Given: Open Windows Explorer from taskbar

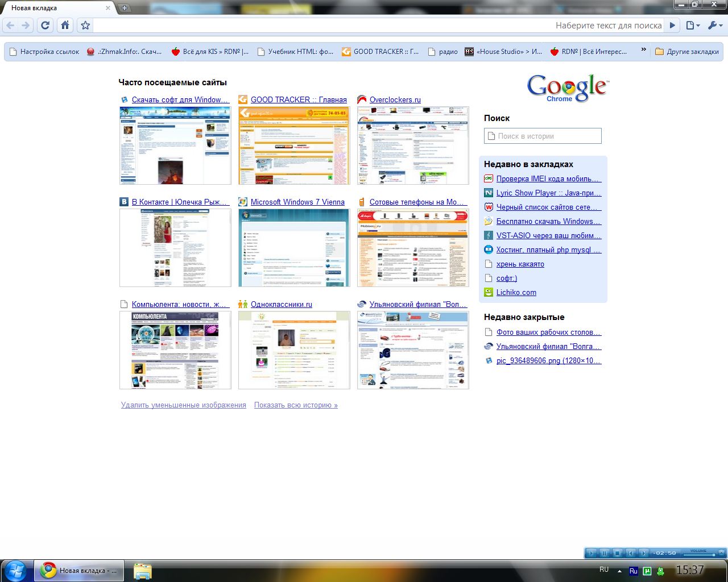Looking at the screenshot, I should [x=143, y=571].
